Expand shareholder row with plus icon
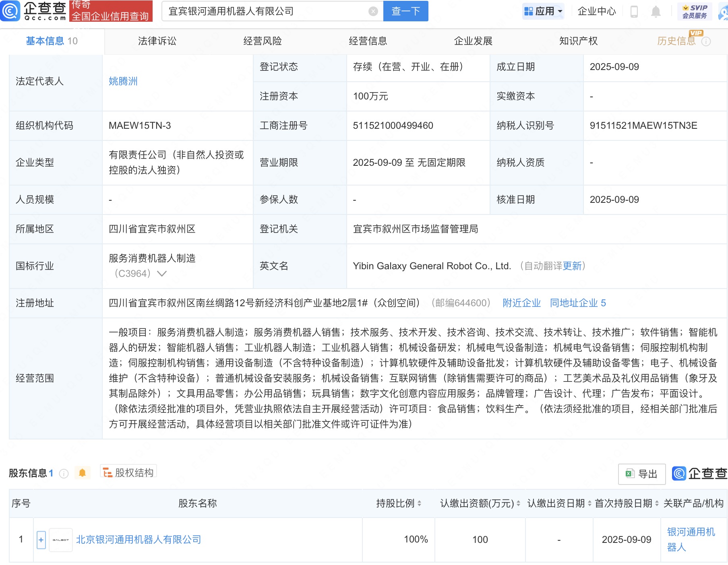 click(x=41, y=540)
